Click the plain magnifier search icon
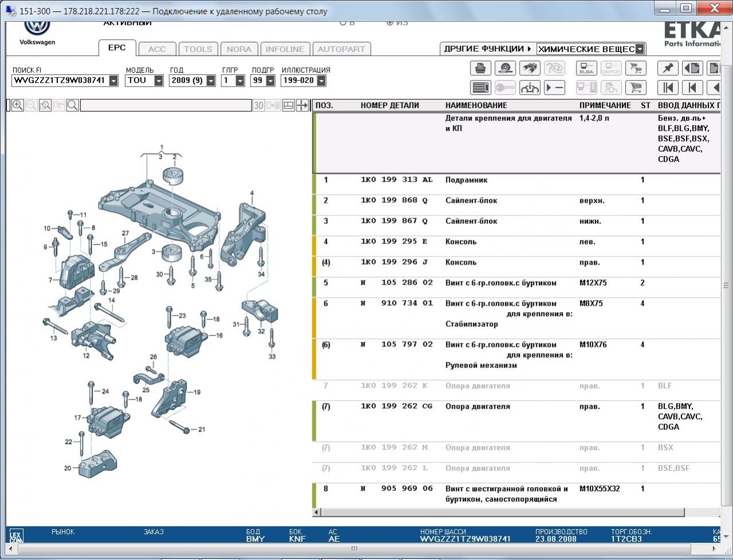 pos(73,105)
